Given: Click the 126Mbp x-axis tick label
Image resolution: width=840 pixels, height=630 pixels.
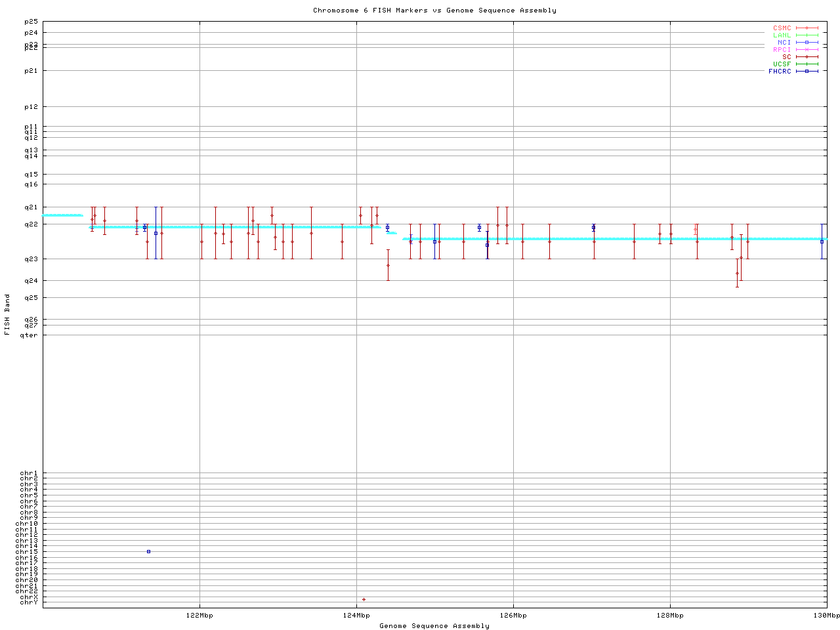Looking at the screenshot, I should (x=513, y=616).
